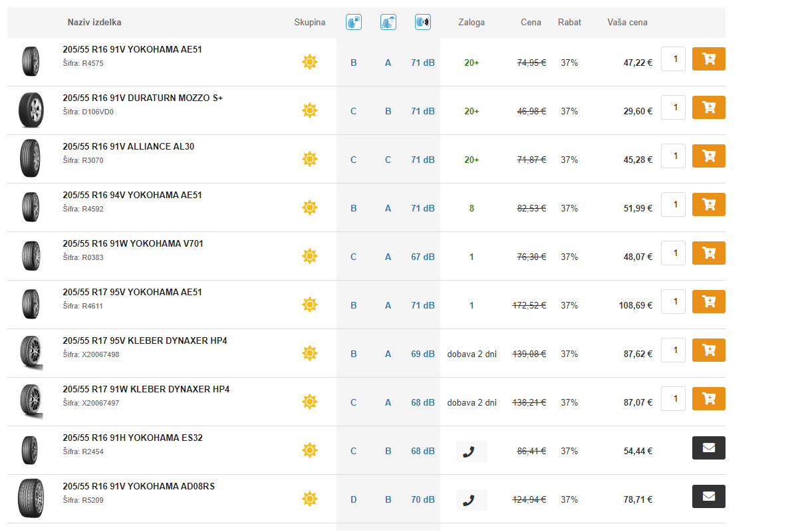Click summer sun icon for KLEBER DYNAXER 95V
The image size is (798, 532).
click(x=309, y=354)
